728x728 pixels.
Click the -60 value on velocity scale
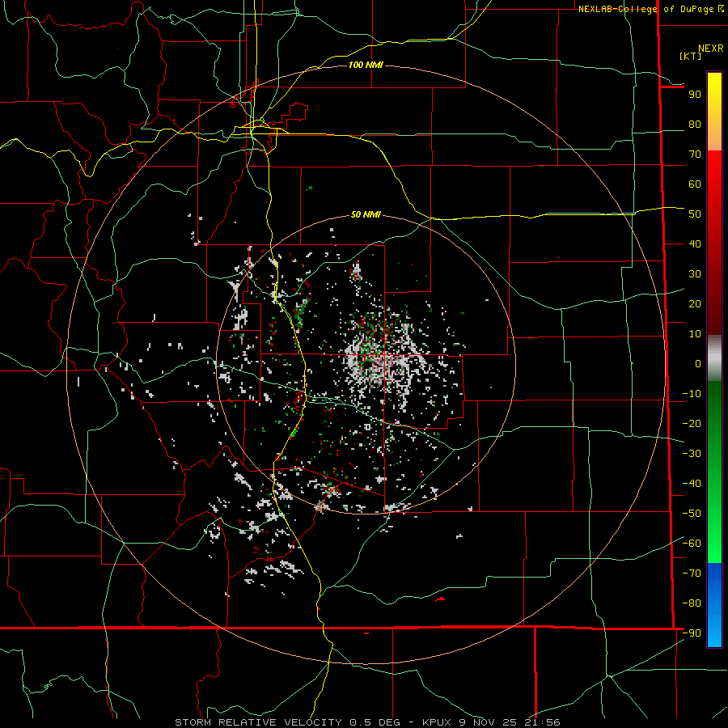click(692, 544)
